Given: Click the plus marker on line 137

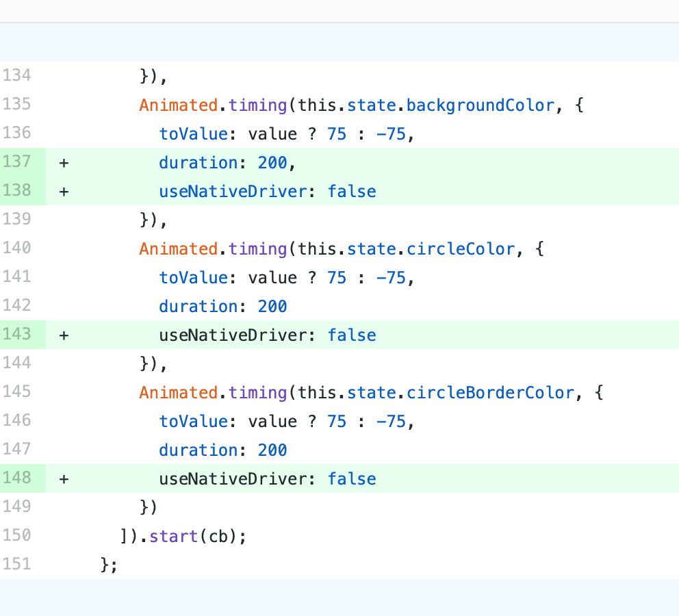Looking at the screenshot, I should click(64, 163).
